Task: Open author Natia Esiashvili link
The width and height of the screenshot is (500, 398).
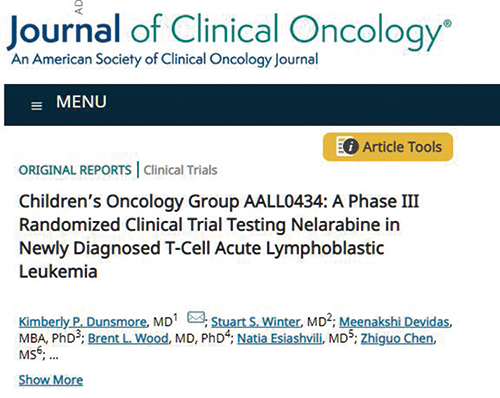Action: click(x=280, y=338)
